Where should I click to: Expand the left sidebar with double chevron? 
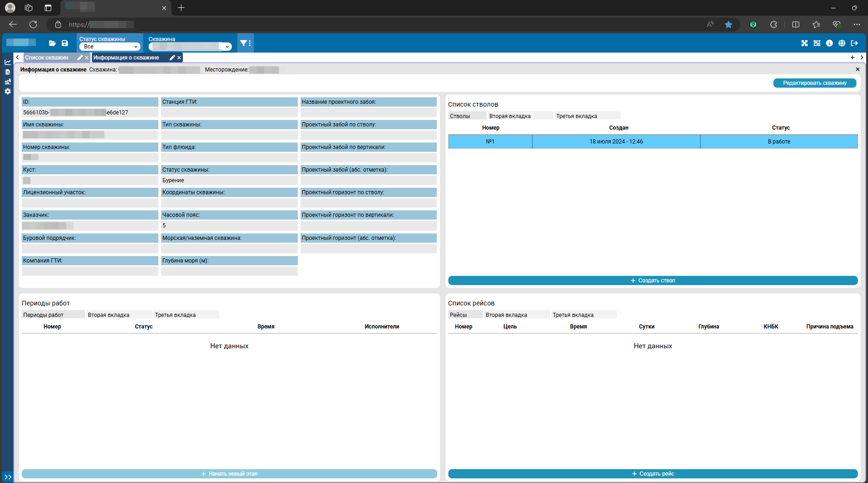point(8,477)
